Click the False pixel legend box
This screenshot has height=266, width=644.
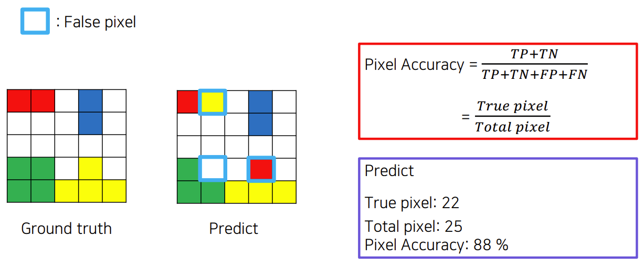[x=35, y=21]
